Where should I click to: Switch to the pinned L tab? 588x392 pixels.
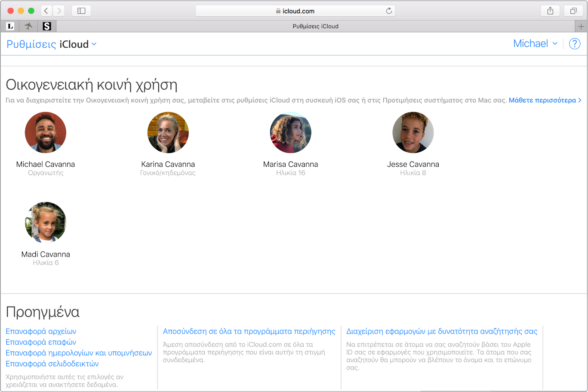(10, 26)
